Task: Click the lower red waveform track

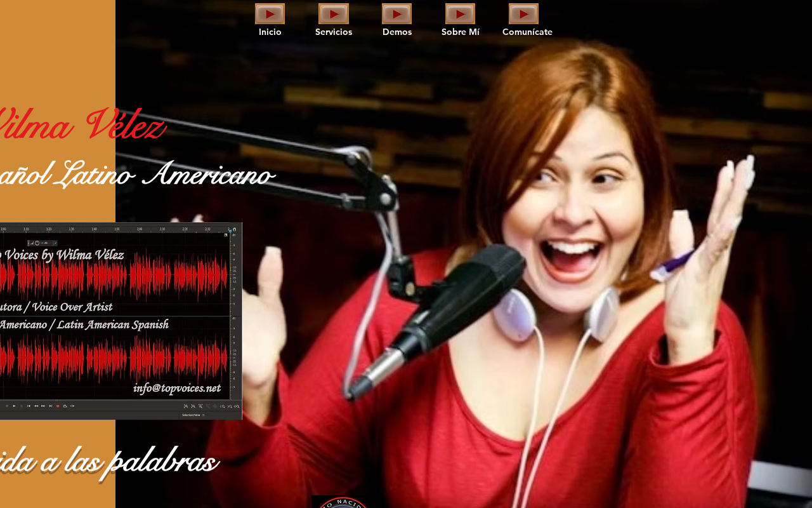Action: click(113, 359)
